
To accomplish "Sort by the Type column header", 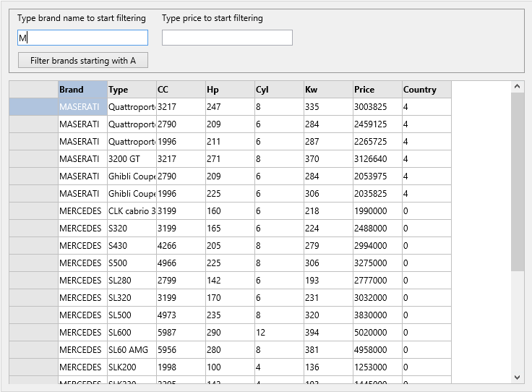I will (132, 90).
